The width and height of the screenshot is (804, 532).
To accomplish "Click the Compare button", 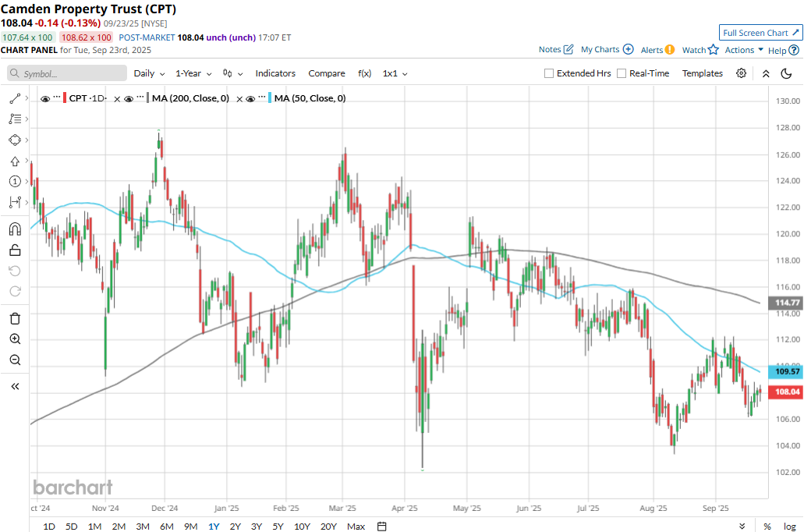I will tap(327, 73).
